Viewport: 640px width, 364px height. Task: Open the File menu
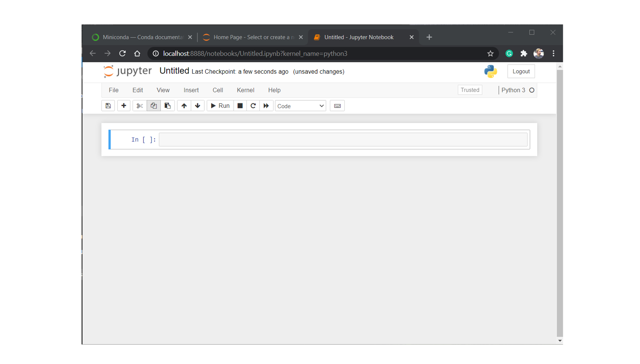coord(113,90)
